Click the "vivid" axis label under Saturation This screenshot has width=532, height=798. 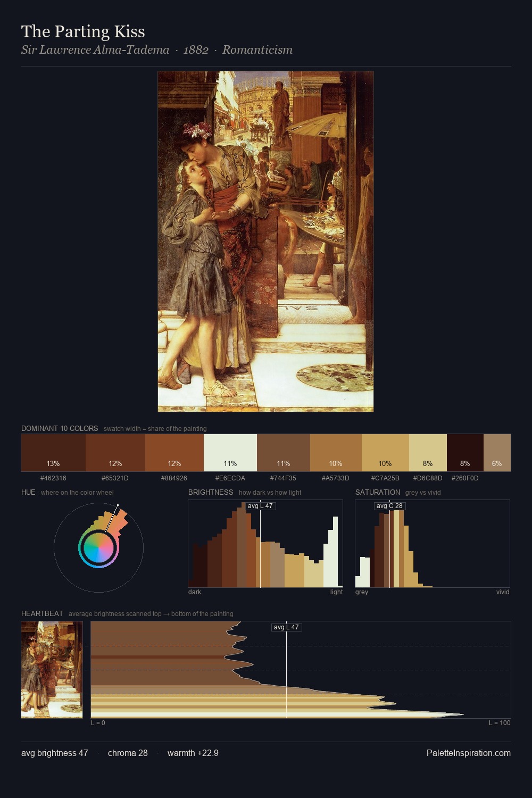click(503, 592)
